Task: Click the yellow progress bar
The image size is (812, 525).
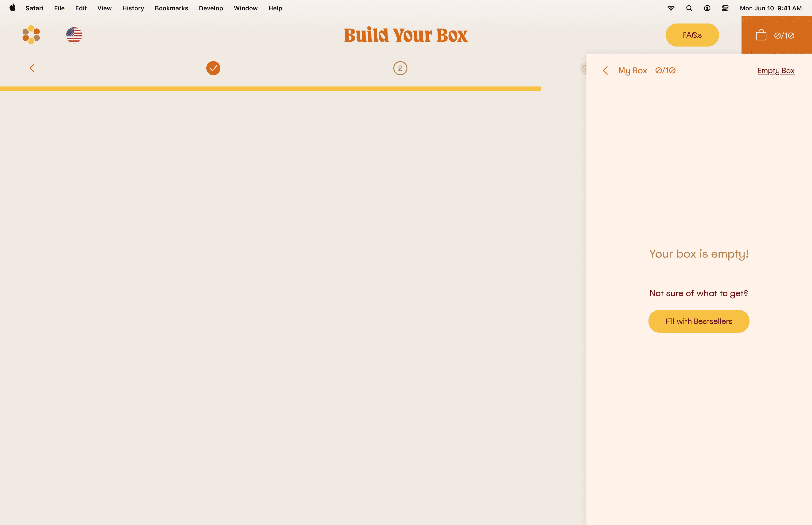Action: 270,89
